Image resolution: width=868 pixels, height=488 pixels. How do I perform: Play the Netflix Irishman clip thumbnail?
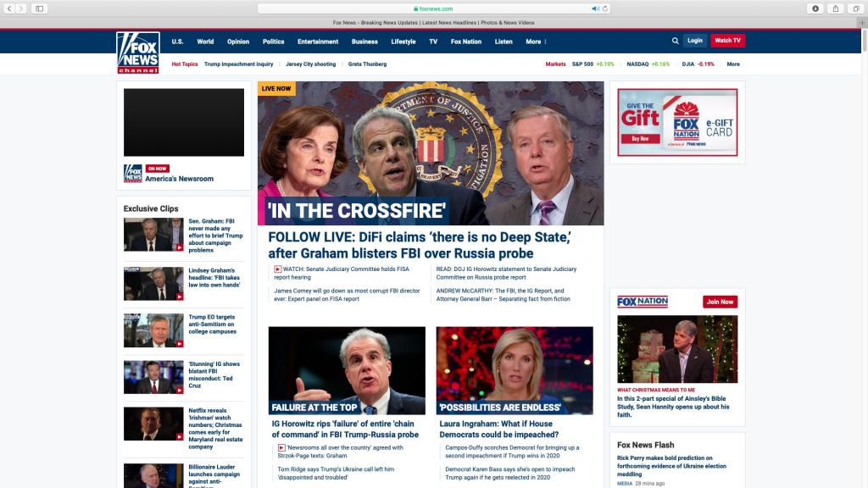pyautogui.click(x=153, y=424)
